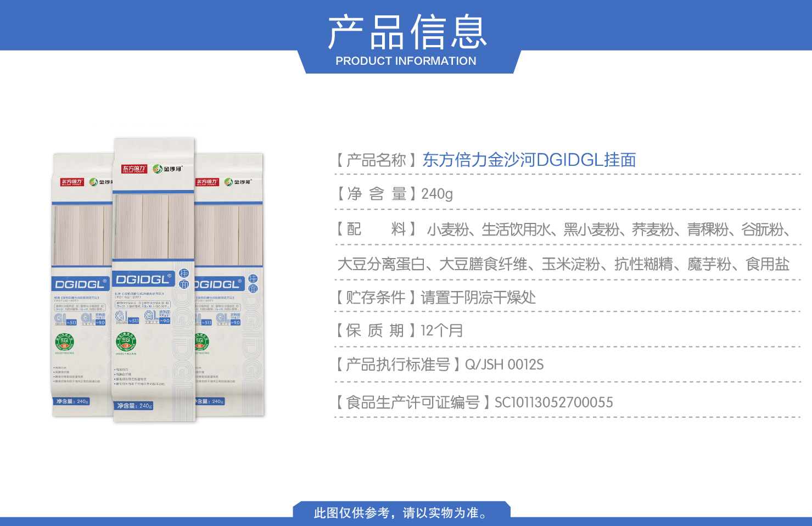This screenshot has width=812, height=526.
Task: Open the middle noodle package image
Action: pos(154,280)
